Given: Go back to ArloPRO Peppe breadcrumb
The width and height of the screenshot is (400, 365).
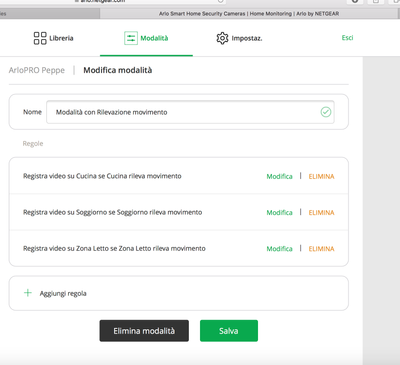Looking at the screenshot, I should coord(37,70).
